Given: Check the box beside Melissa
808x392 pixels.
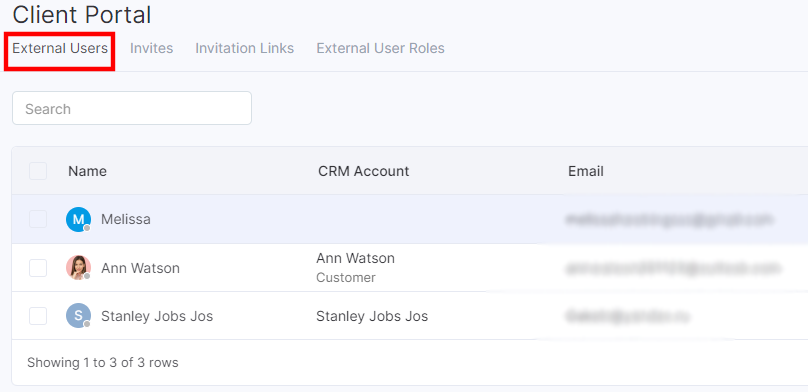Looking at the screenshot, I should coord(38,219).
